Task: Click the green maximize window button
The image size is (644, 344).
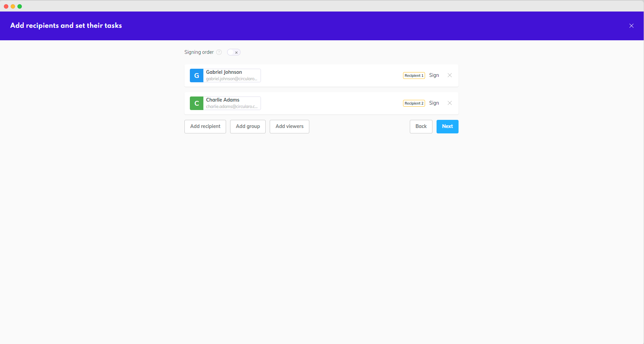Action: pyautogui.click(x=20, y=6)
